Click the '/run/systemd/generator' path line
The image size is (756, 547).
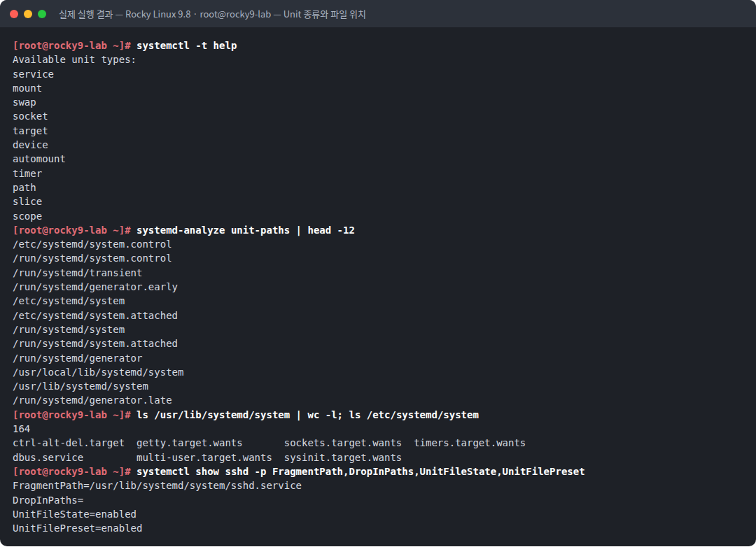(x=77, y=358)
